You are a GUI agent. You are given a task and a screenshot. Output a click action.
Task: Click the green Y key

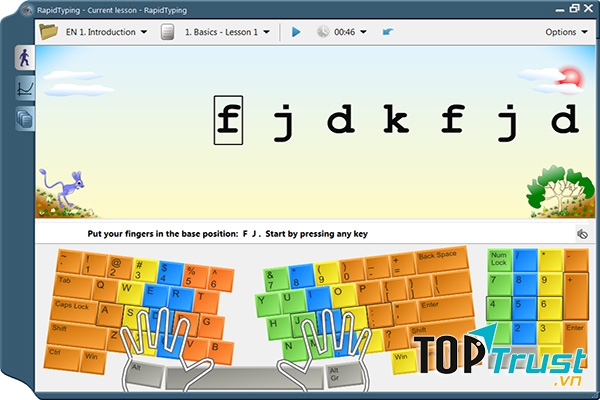point(267,304)
